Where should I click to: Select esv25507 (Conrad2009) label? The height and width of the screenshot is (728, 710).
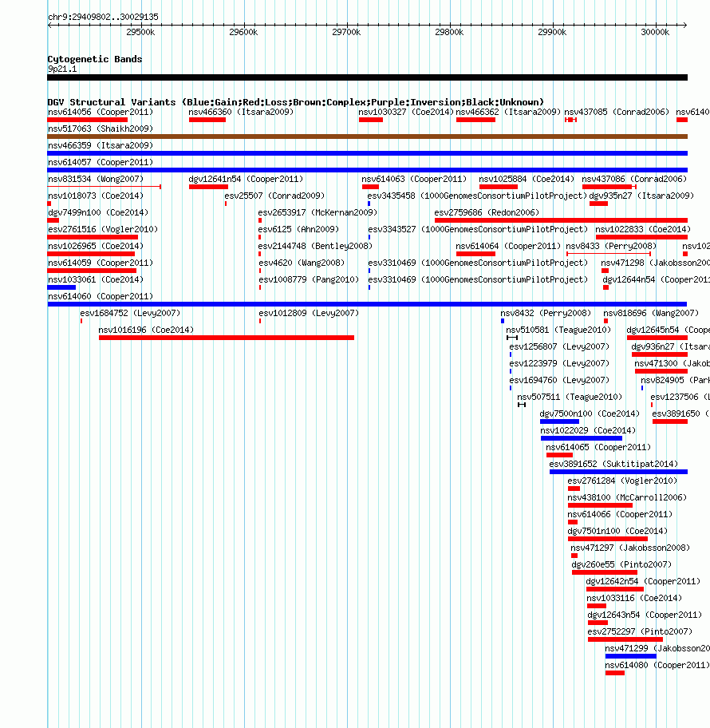[x=274, y=196]
